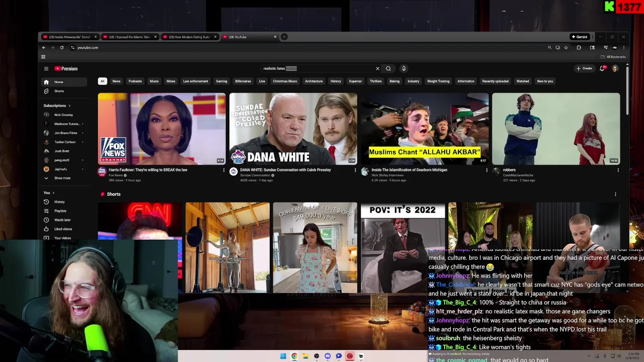
Task: Select the Podcasts filter chip
Action: point(135,81)
